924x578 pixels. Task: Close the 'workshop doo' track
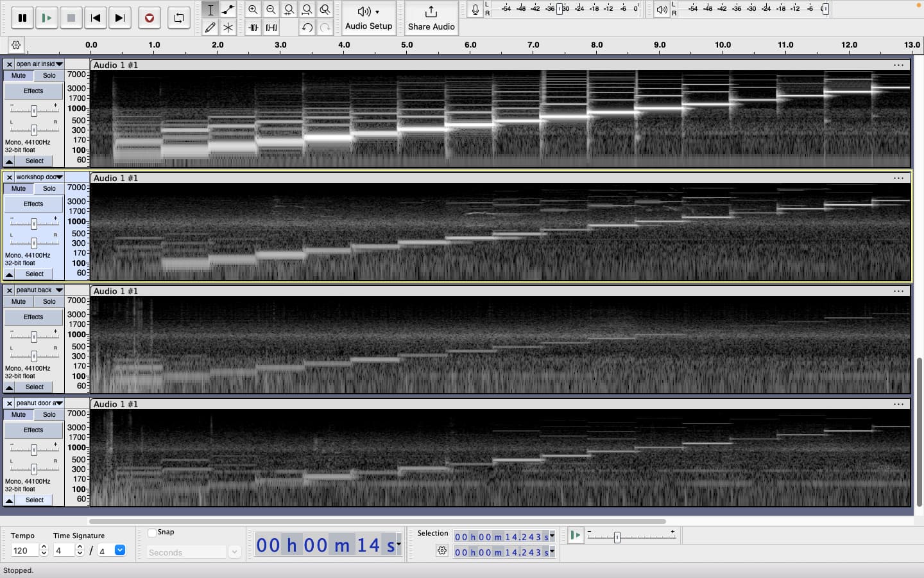9,177
